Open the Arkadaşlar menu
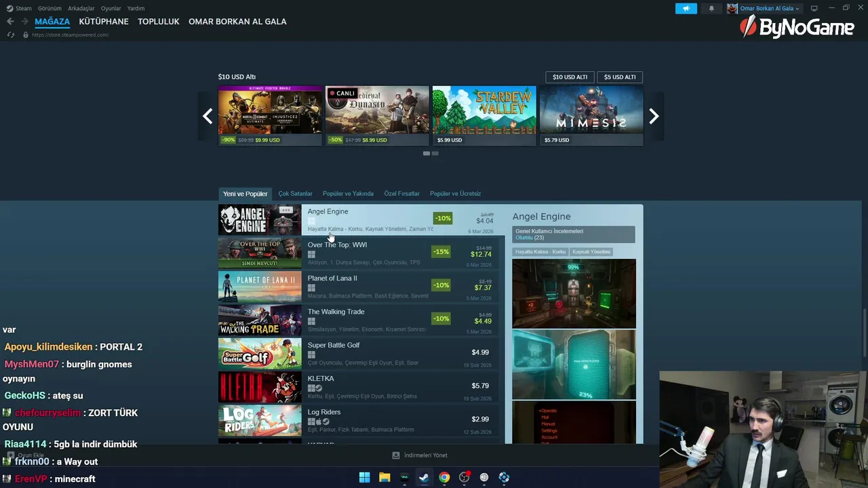868x488 pixels. 81,8
